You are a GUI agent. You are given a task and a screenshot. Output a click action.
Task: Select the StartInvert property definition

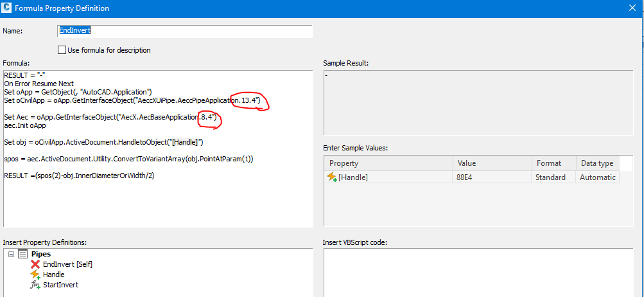point(60,285)
